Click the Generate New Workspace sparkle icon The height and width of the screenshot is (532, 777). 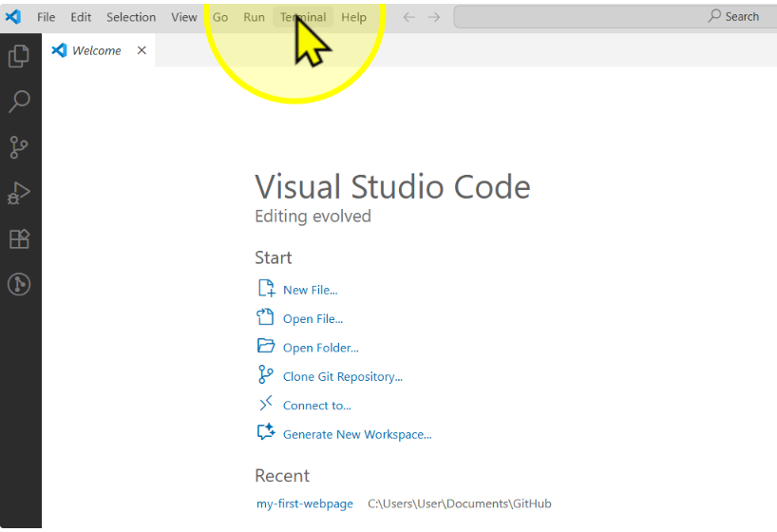(x=266, y=432)
